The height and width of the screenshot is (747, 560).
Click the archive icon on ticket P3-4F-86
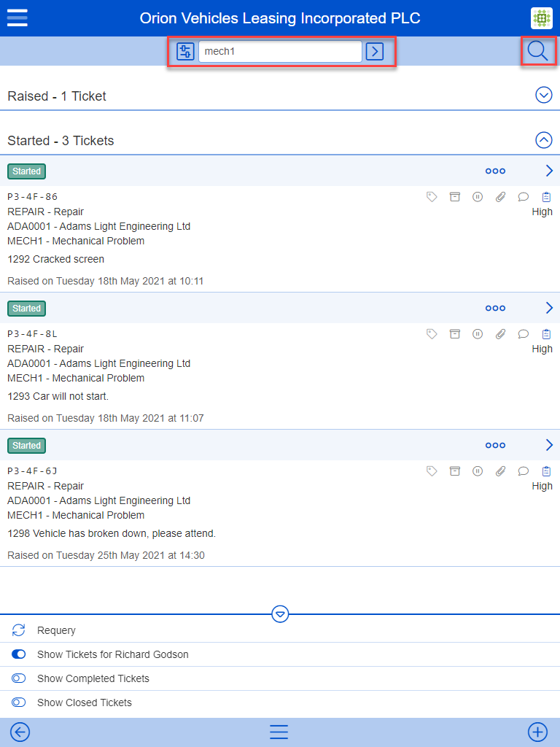pyautogui.click(x=455, y=197)
